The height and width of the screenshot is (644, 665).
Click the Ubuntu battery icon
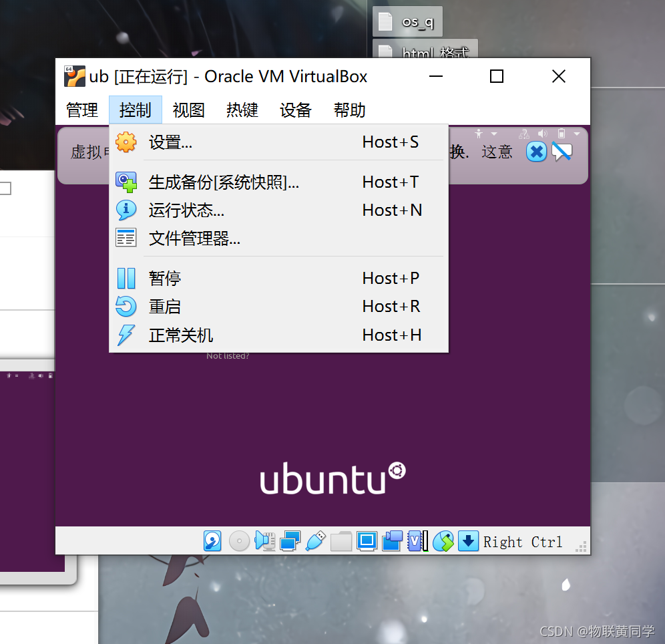coord(562,134)
